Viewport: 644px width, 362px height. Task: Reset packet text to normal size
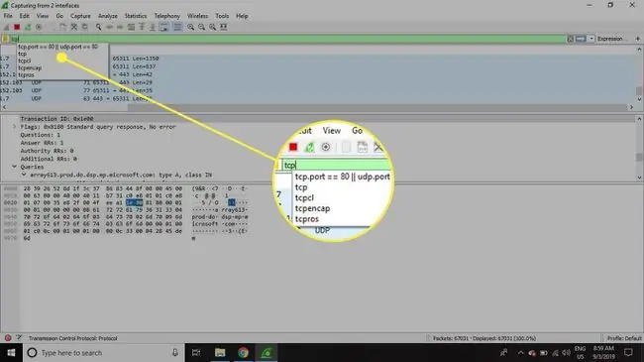212,27
